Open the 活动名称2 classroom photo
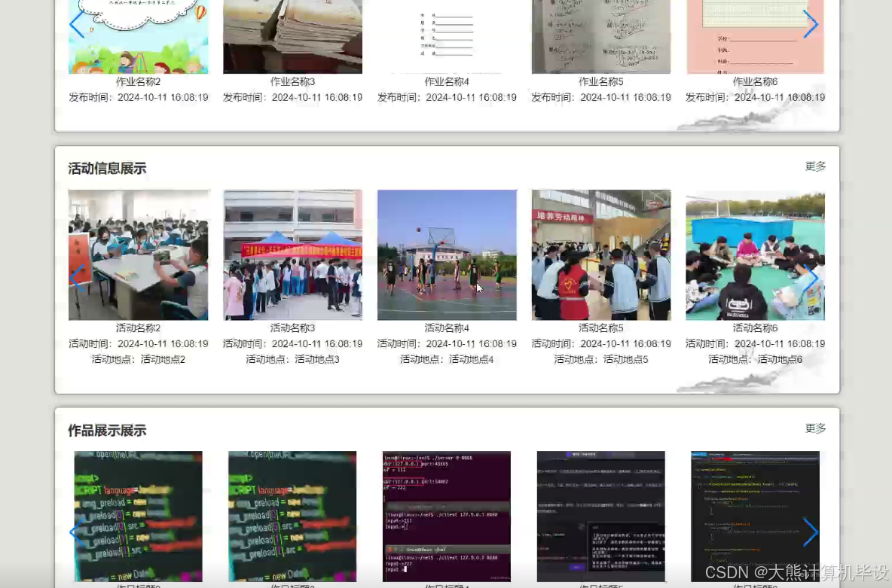Viewport: 892px width, 588px height. pos(138,254)
